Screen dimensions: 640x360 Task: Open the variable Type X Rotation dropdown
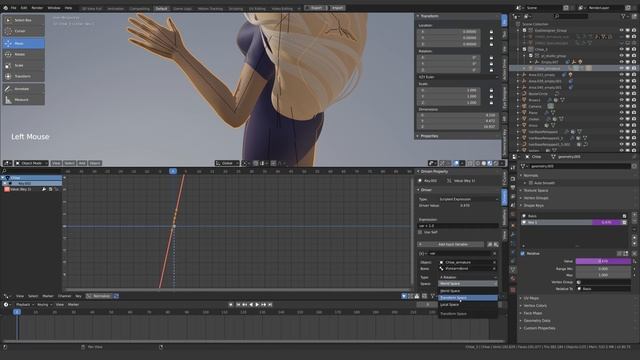(468, 277)
